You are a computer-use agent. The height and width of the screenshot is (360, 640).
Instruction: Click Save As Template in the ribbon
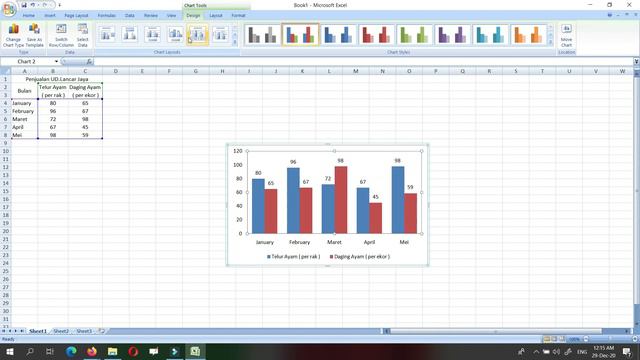pyautogui.click(x=34, y=35)
